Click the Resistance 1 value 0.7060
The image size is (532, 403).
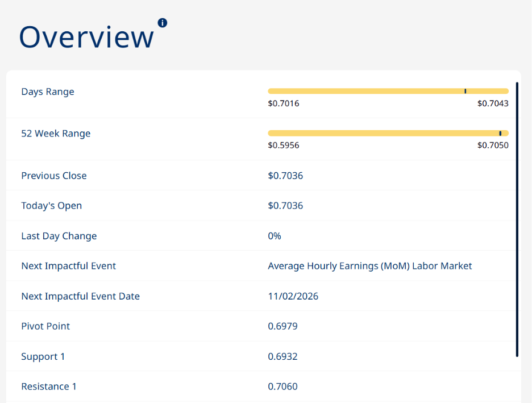click(282, 387)
